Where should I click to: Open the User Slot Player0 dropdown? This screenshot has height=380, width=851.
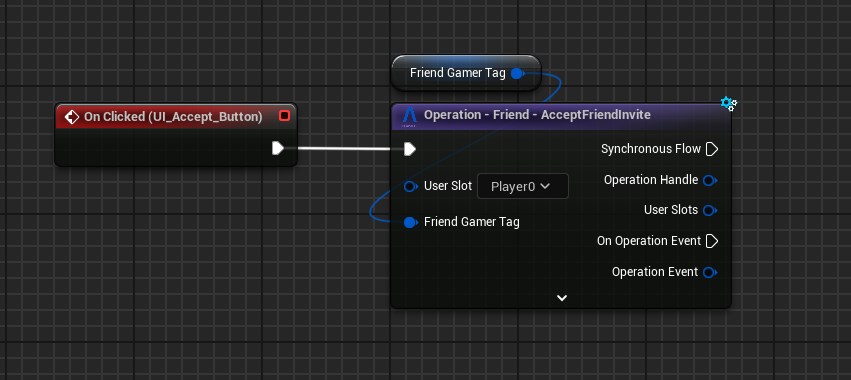pos(523,186)
